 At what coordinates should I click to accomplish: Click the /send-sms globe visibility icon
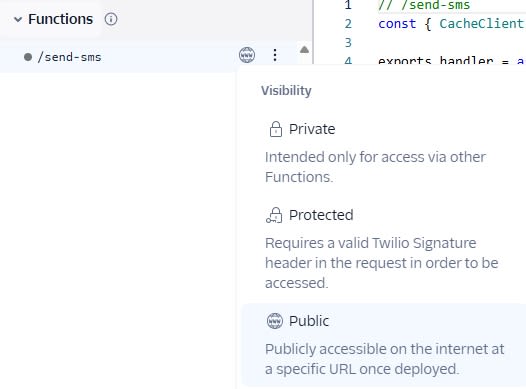pyautogui.click(x=247, y=55)
